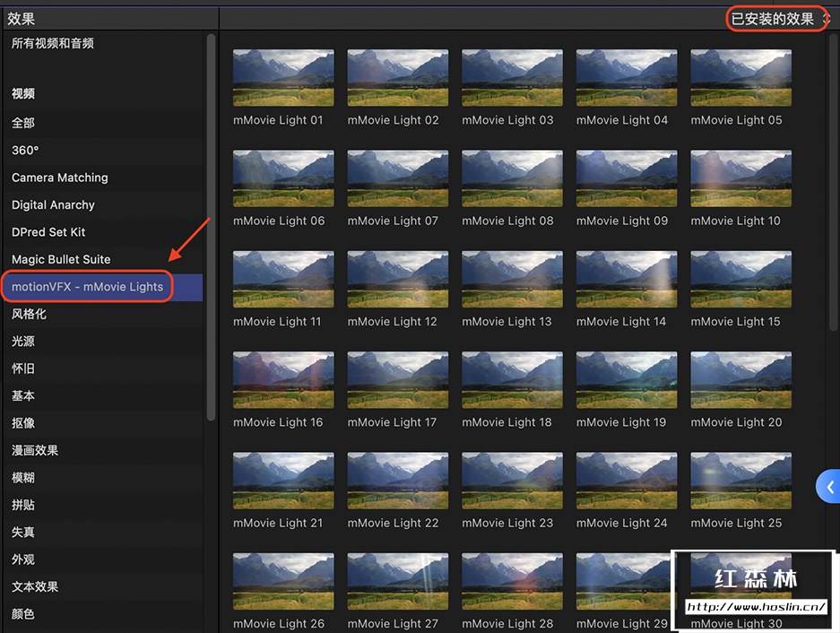840x633 pixels.
Task: Select mMovie Light 16 thumbnail
Action: (x=283, y=380)
